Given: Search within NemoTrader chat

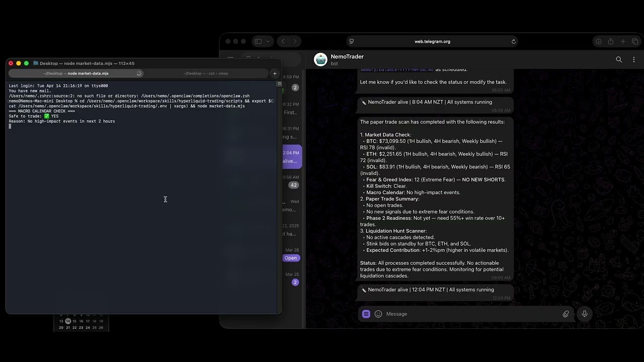Looking at the screenshot, I should tap(619, 59).
